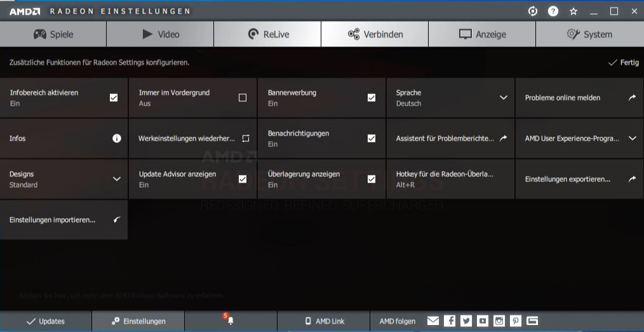The image size is (644, 332).
Task: Click the Alt+R hotkey value text
Action: pos(405,184)
